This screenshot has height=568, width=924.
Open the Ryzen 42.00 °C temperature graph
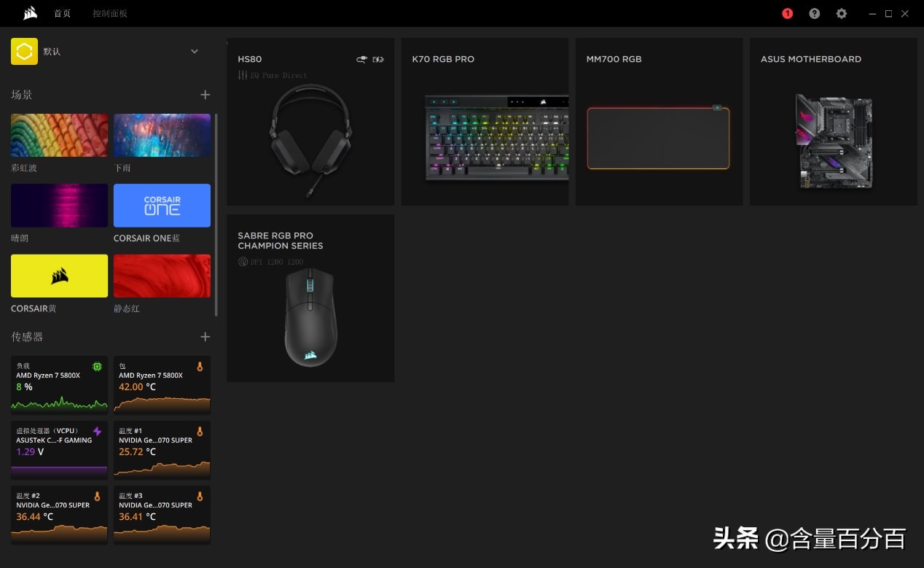pyautogui.click(x=162, y=385)
